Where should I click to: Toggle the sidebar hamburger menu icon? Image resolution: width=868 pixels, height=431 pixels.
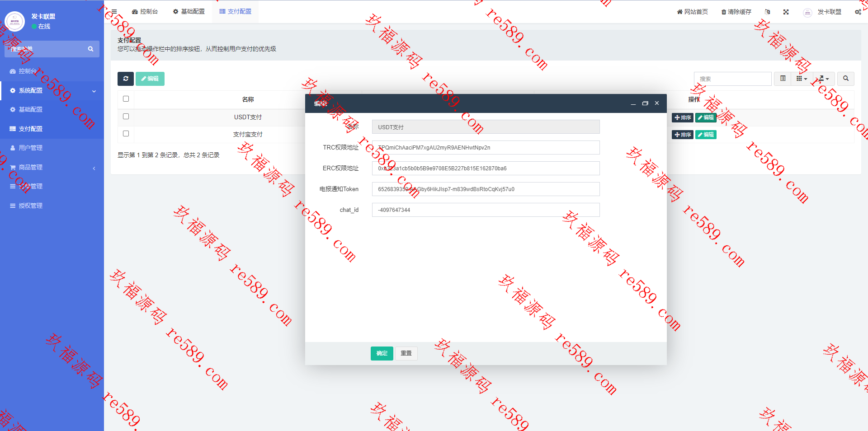pos(114,12)
